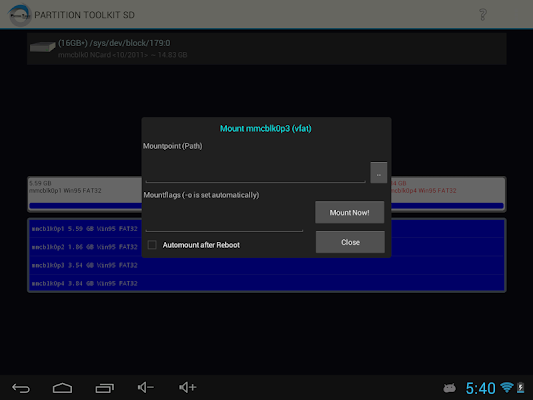Select the SD card drive icon
533x400 pixels.
click(x=42, y=47)
